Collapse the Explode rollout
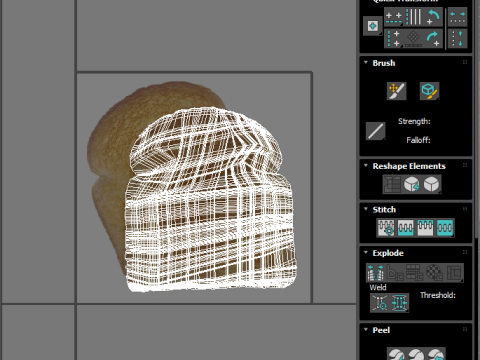This screenshot has height=360, width=480. click(366, 252)
